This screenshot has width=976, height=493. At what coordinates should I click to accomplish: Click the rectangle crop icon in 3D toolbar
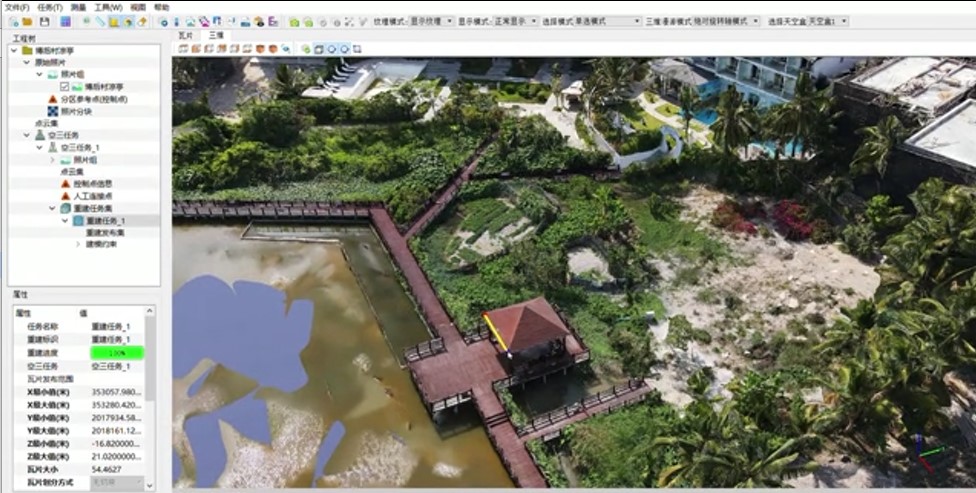tap(357, 49)
